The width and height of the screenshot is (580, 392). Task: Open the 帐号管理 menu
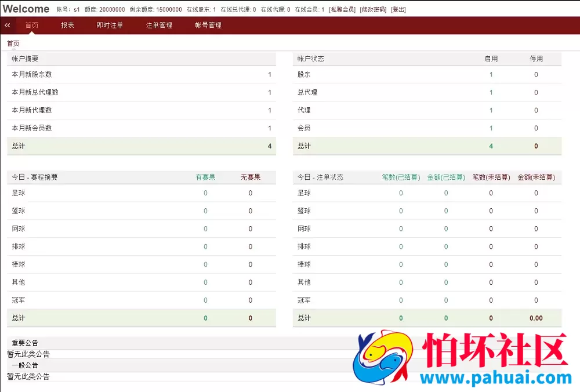[208, 25]
